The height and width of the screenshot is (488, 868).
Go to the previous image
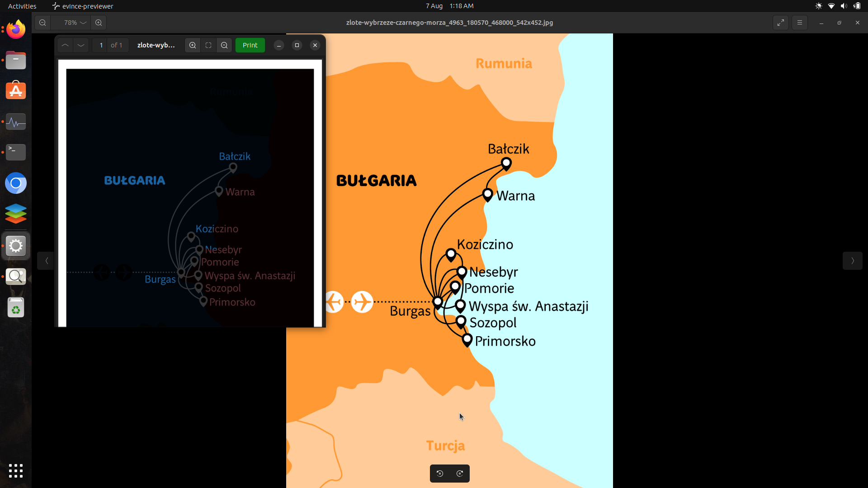point(46,261)
